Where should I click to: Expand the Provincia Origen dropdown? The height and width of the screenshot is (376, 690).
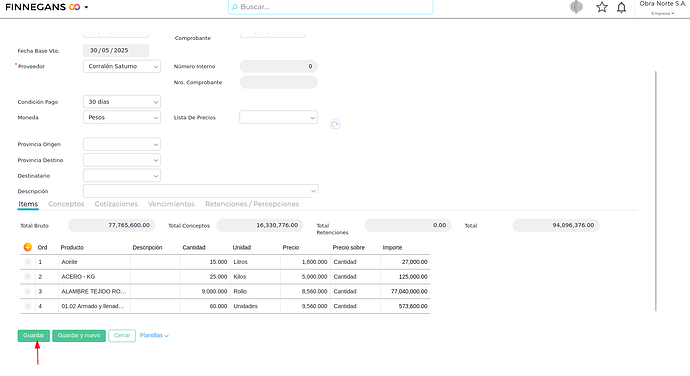122,144
